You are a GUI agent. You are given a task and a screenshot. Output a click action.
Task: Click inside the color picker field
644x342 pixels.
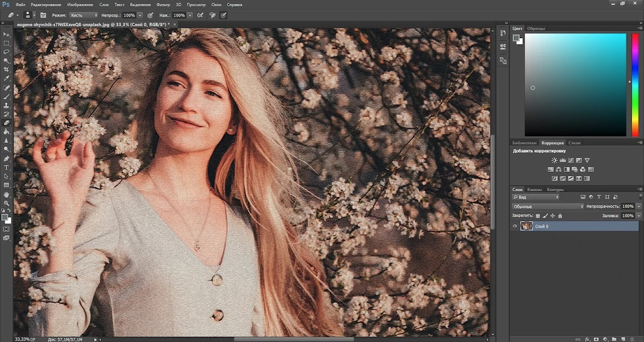pyautogui.click(x=575, y=84)
